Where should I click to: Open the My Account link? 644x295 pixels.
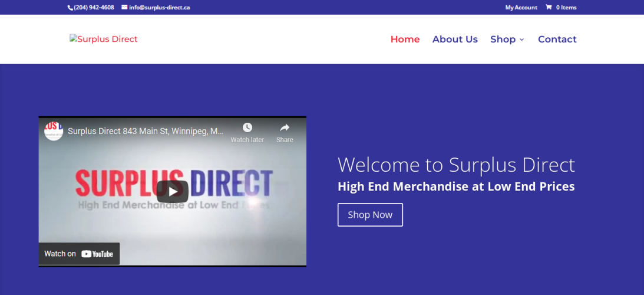521,8
